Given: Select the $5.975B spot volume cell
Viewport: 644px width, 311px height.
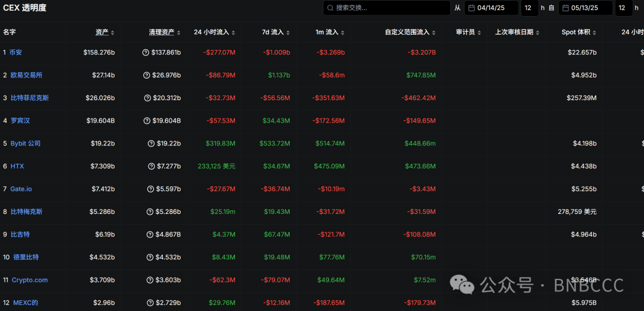Looking at the screenshot, I should 583,303.
